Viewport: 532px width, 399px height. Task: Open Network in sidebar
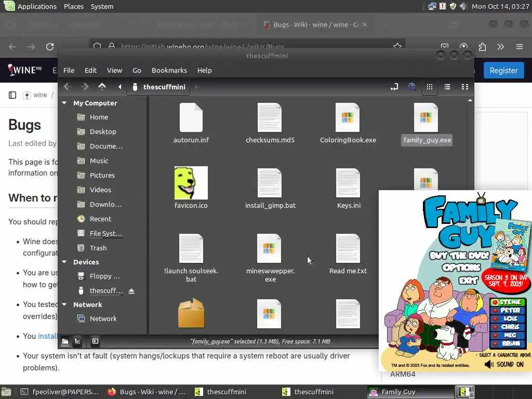(x=103, y=318)
